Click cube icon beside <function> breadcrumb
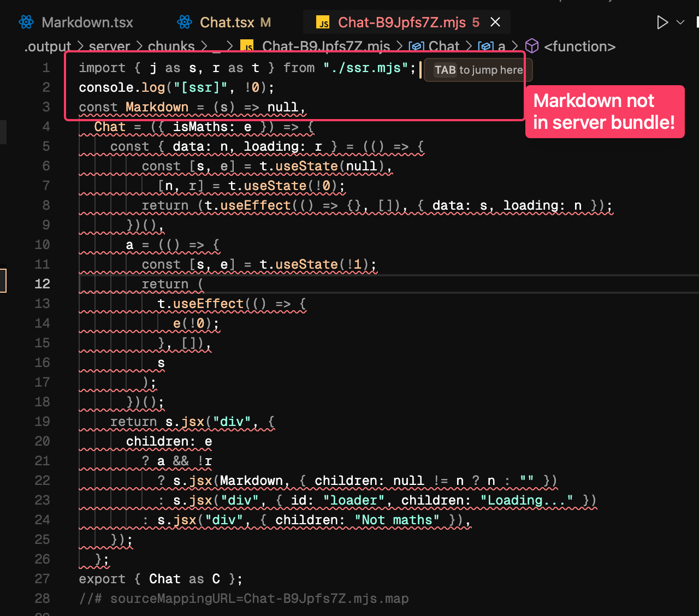The image size is (699, 616). coord(532,46)
